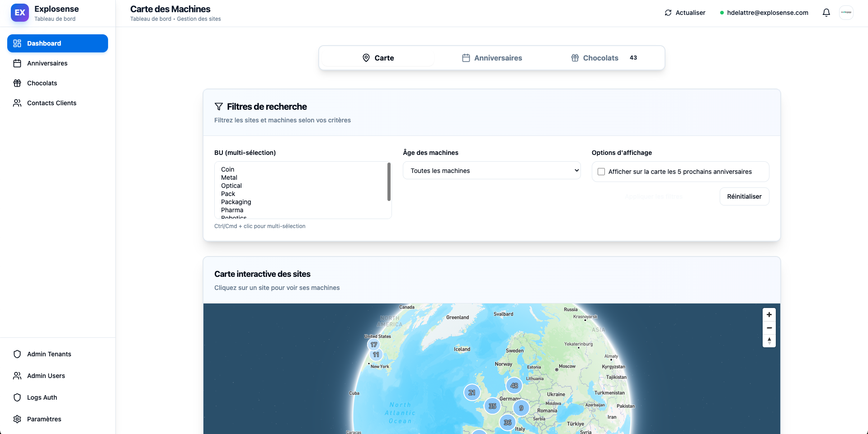
Task: Click the gift icon next to Chocolats
Action: pyautogui.click(x=17, y=83)
